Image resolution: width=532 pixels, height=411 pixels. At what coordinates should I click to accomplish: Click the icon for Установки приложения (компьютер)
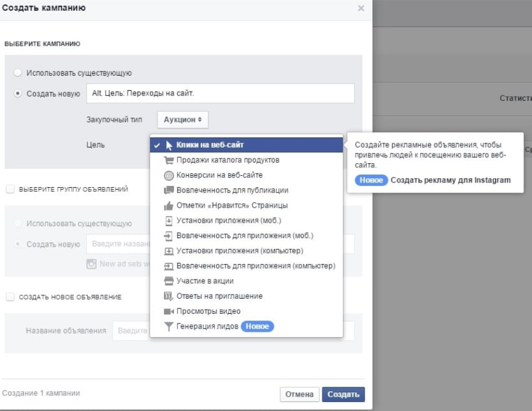tap(169, 251)
